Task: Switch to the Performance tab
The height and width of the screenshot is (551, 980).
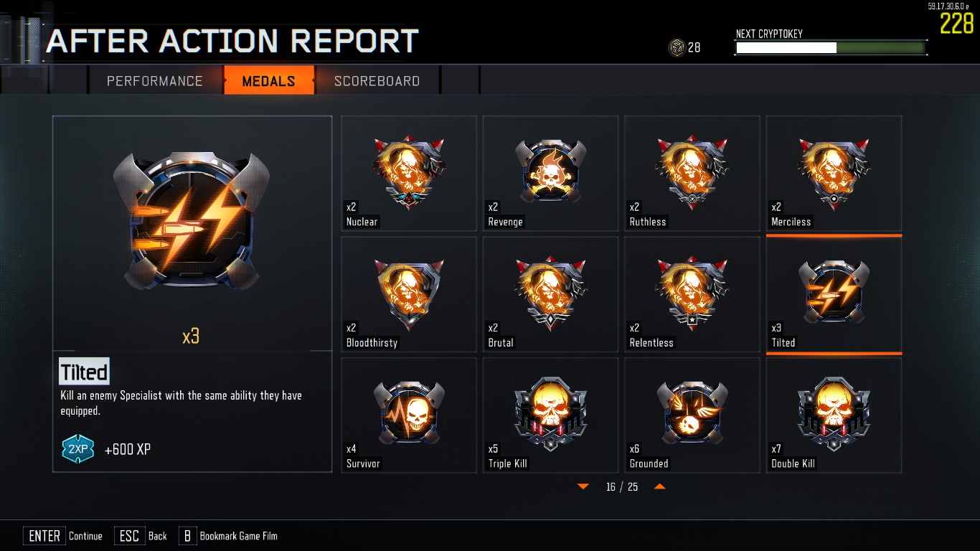Action: tap(155, 80)
